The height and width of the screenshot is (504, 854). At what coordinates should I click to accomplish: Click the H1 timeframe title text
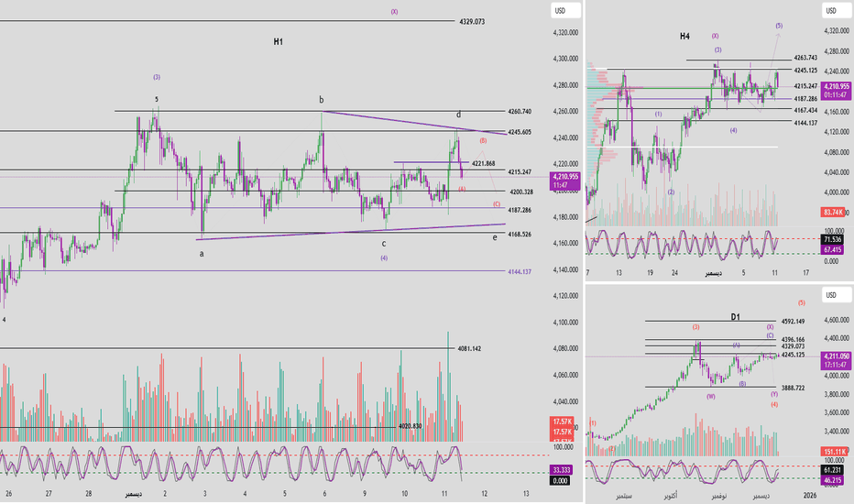pos(278,41)
